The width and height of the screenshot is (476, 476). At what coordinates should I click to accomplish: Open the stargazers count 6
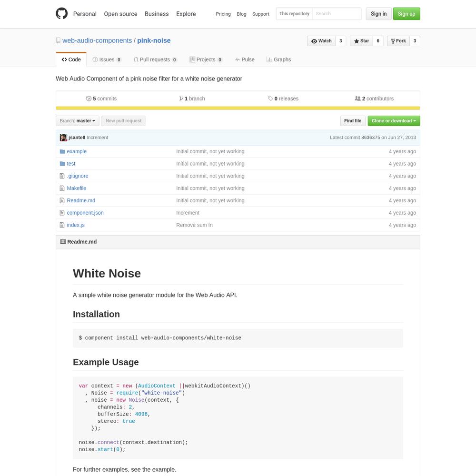(x=378, y=41)
